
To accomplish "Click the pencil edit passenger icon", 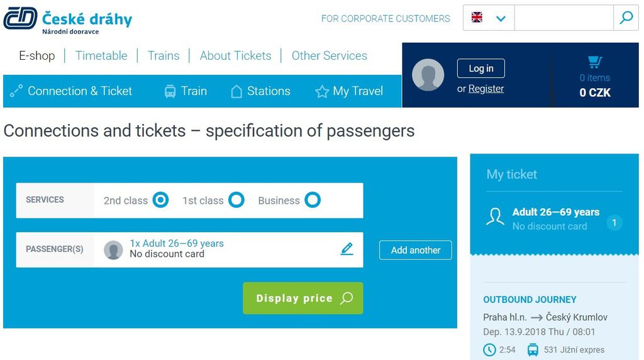I will [347, 249].
